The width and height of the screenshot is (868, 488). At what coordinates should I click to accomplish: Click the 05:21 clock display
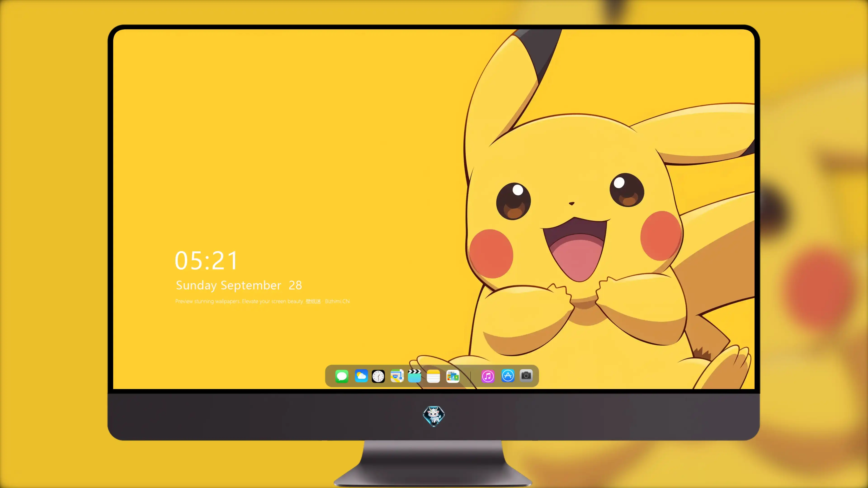[x=206, y=261]
